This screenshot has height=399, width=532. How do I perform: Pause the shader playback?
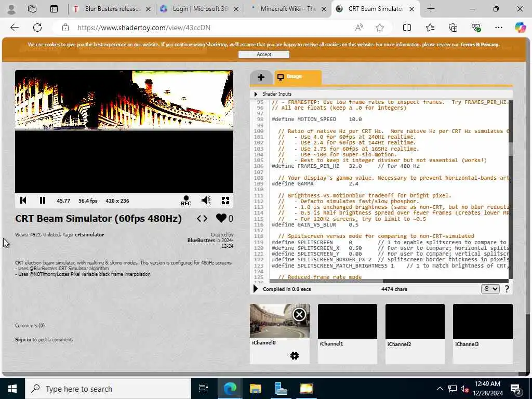(43, 201)
